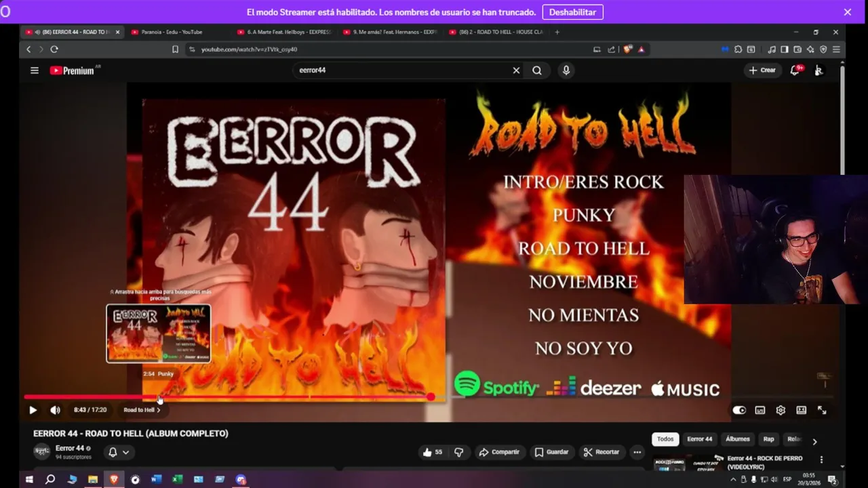The image size is (868, 488).
Task: Open the Eerror 44 channel name link
Action: pyautogui.click(x=70, y=449)
